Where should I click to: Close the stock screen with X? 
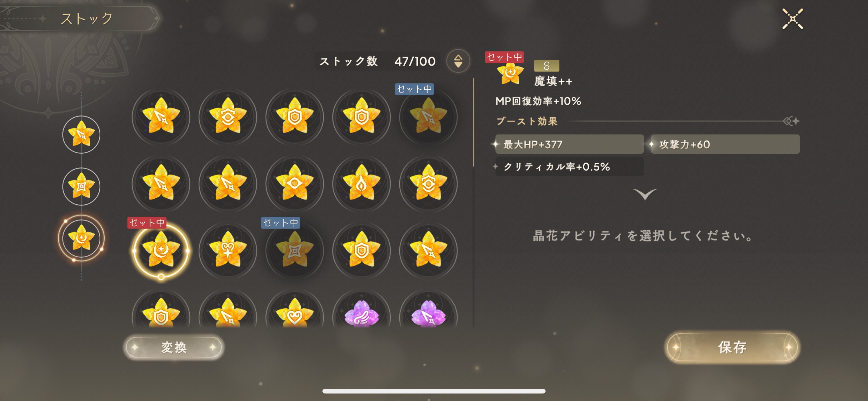click(792, 19)
